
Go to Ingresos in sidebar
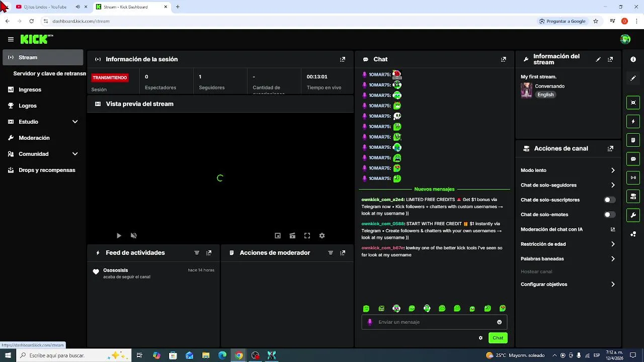(43, 89)
